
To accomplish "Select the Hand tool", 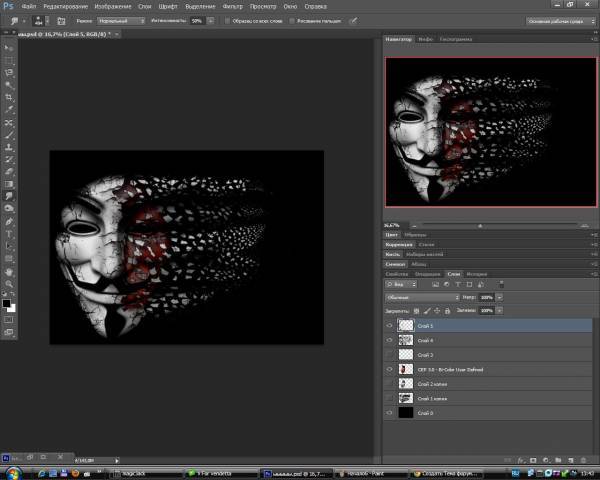I will [x=9, y=270].
